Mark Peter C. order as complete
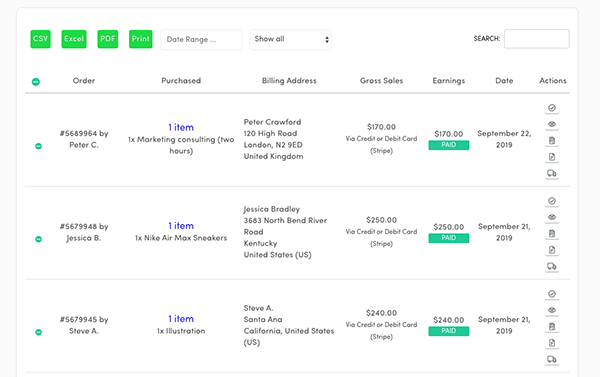 click(552, 108)
